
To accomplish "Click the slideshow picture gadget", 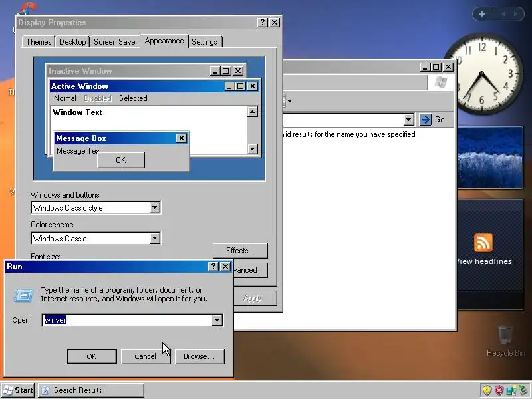I will [x=489, y=158].
